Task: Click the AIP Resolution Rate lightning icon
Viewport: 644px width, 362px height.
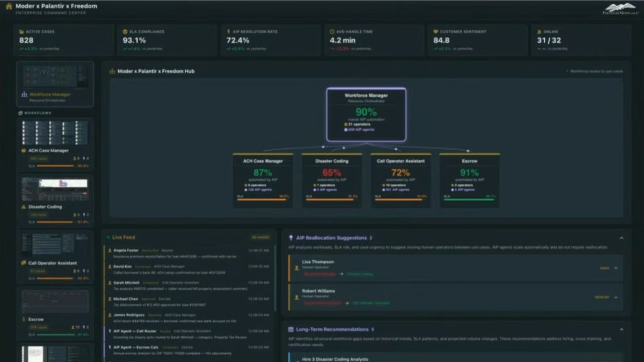Action: [229, 31]
